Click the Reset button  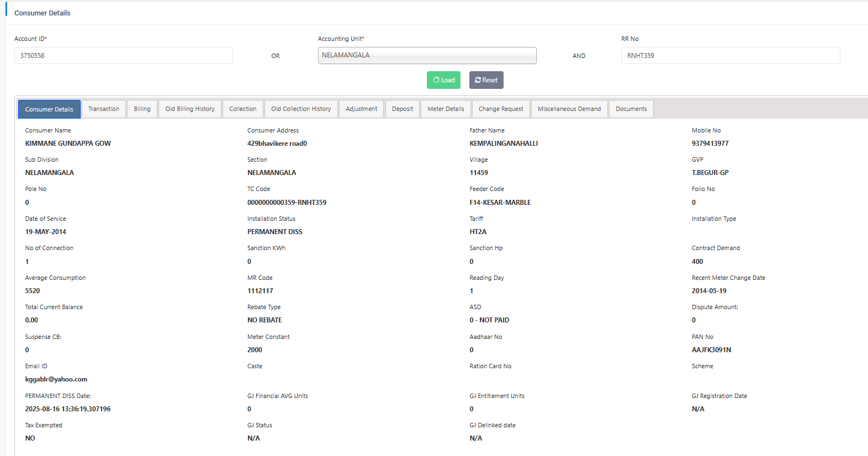point(486,80)
